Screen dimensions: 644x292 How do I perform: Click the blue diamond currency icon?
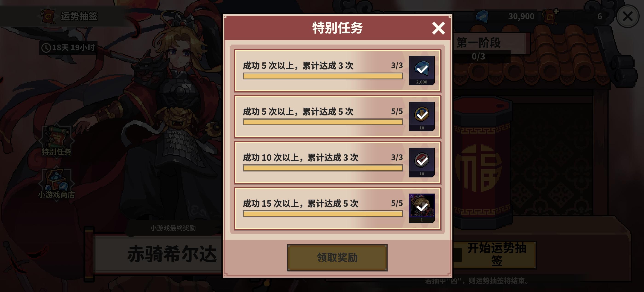click(481, 17)
